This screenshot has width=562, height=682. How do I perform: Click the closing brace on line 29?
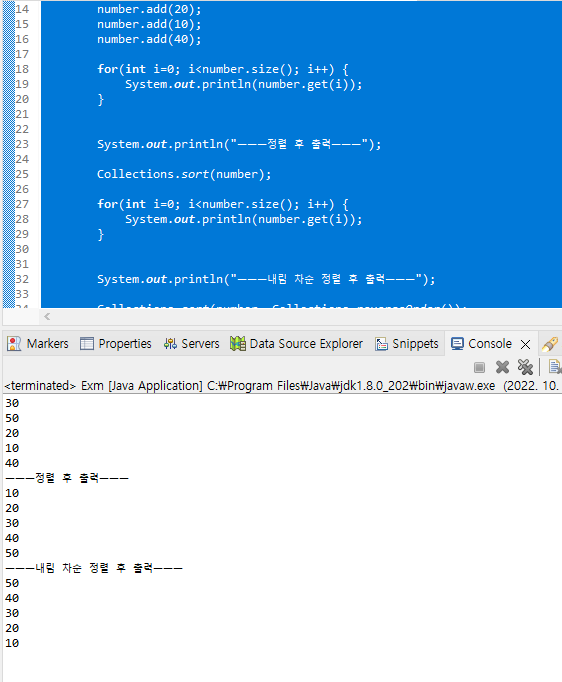click(x=100, y=234)
